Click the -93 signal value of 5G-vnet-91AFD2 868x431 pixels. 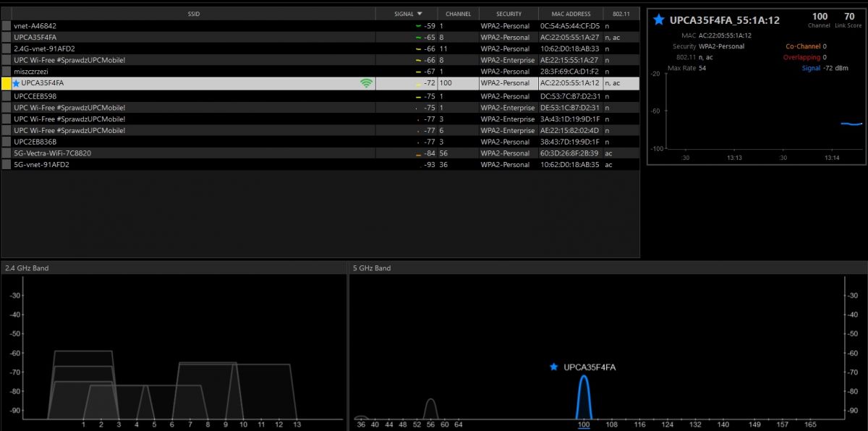coord(429,165)
